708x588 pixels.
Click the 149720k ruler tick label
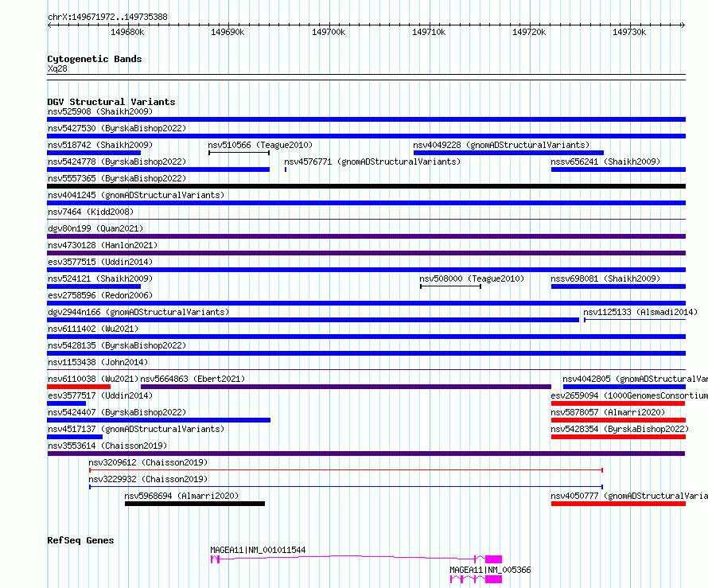coord(529,32)
